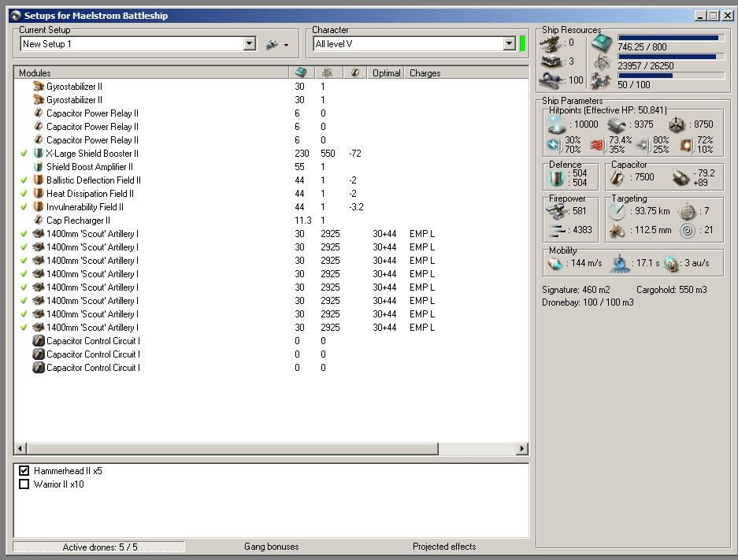Open the Character dropdown showing All level V
The image size is (738, 560).
click(x=510, y=44)
